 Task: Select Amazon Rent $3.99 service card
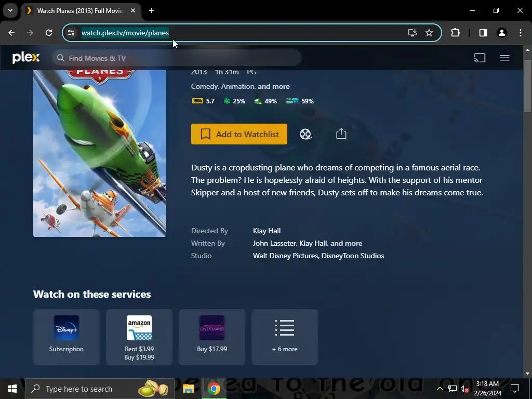pos(139,337)
